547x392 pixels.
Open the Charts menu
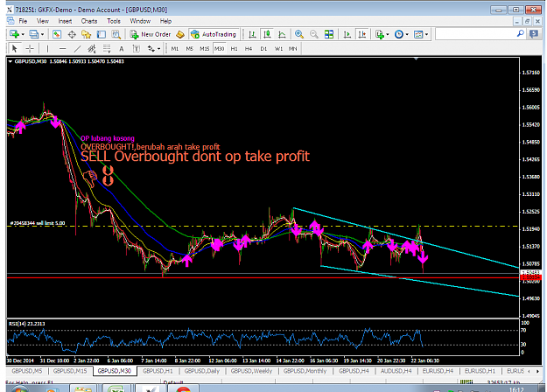[89, 21]
